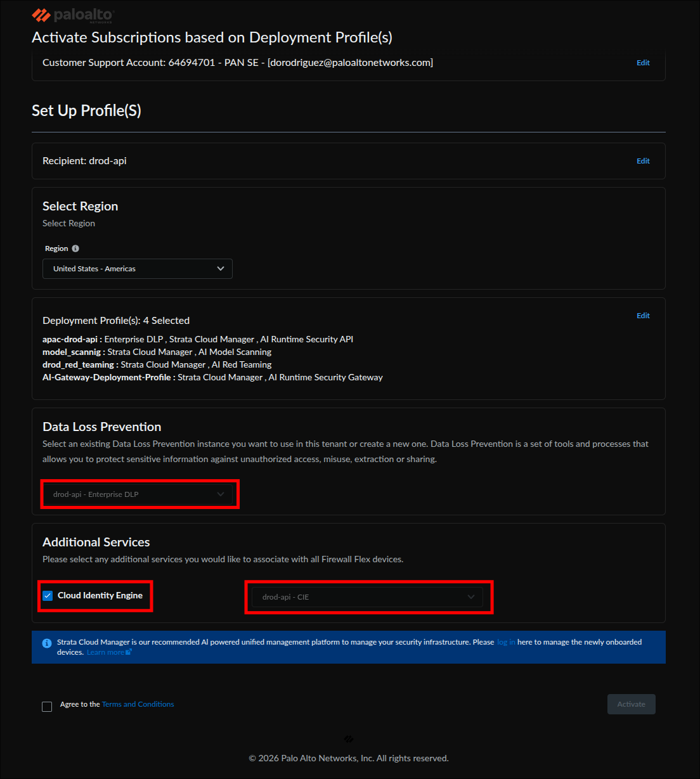The width and height of the screenshot is (700, 779).
Task: Edit the selected Deployment Profiles
Action: coord(643,316)
